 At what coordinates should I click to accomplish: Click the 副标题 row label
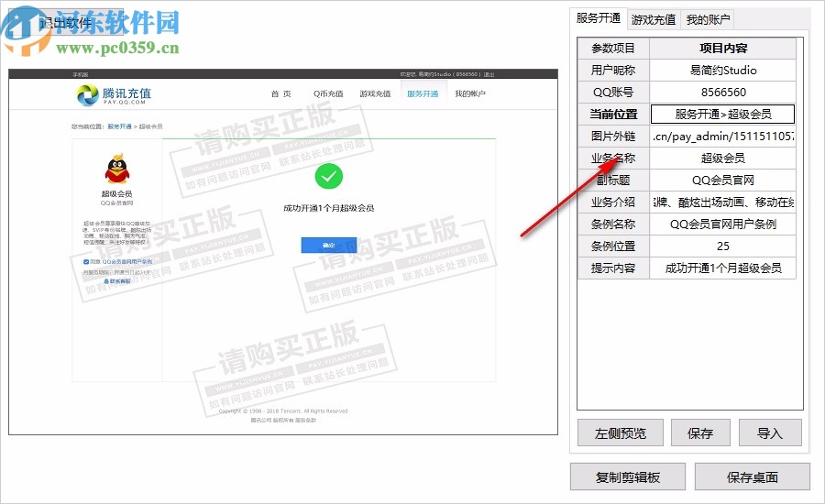tap(613, 181)
